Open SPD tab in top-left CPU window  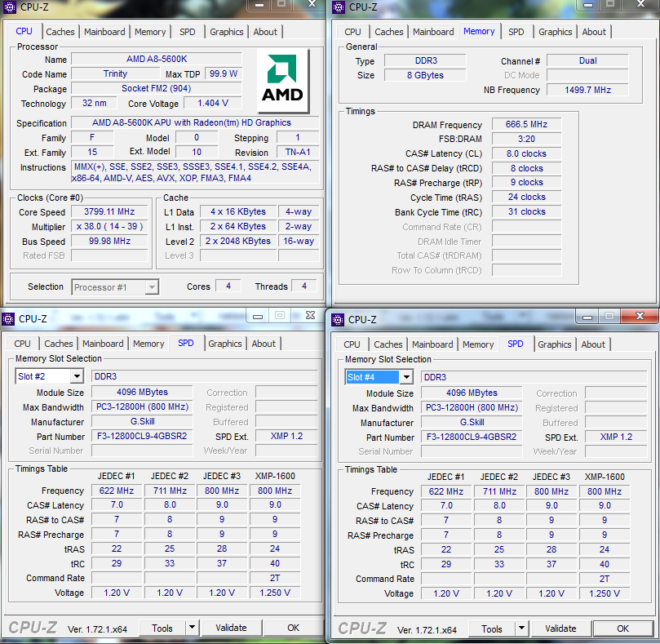[188, 32]
